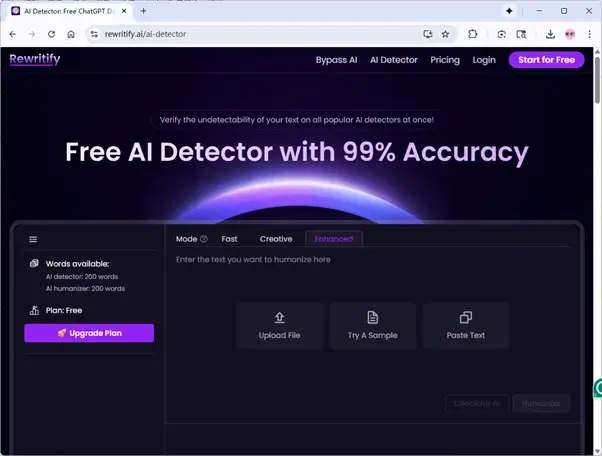Open the browser downloads icon
The height and width of the screenshot is (456, 602).
550,34
